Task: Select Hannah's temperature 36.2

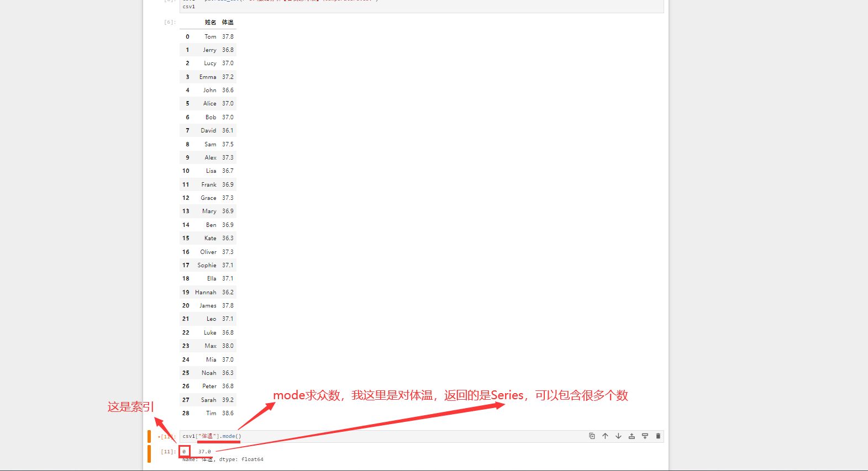Action: (228, 292)
